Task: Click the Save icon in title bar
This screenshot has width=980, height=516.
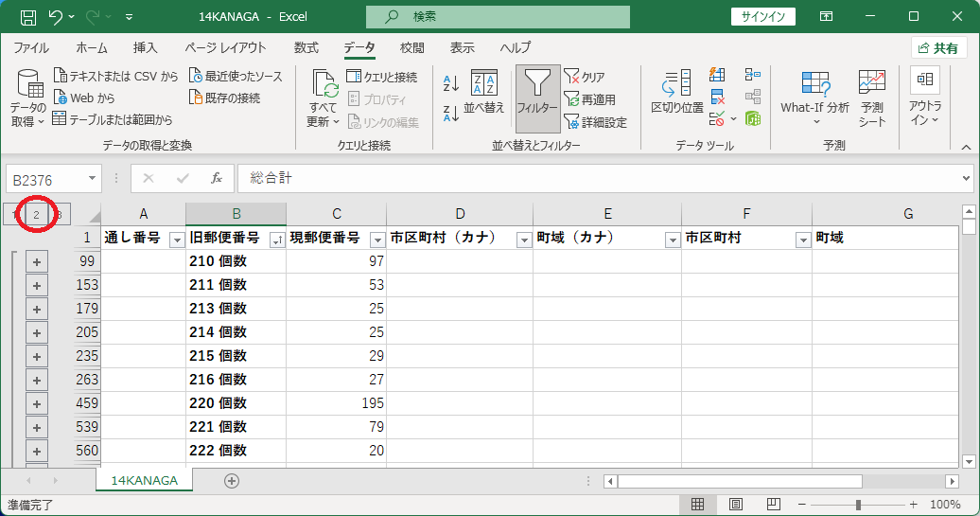Action: [28, 17]
